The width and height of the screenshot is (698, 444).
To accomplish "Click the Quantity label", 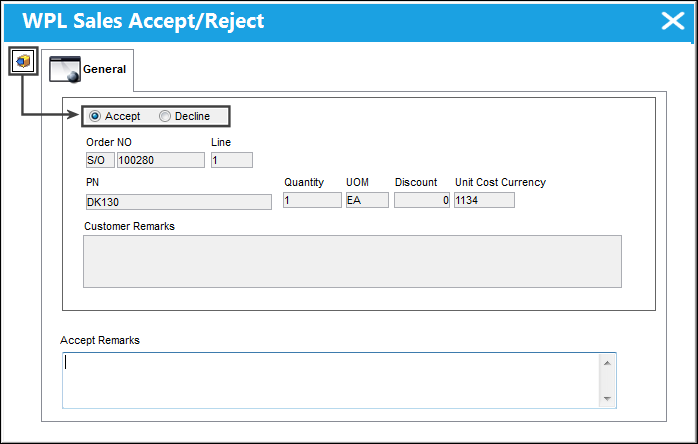I will [x=304, y=182].
